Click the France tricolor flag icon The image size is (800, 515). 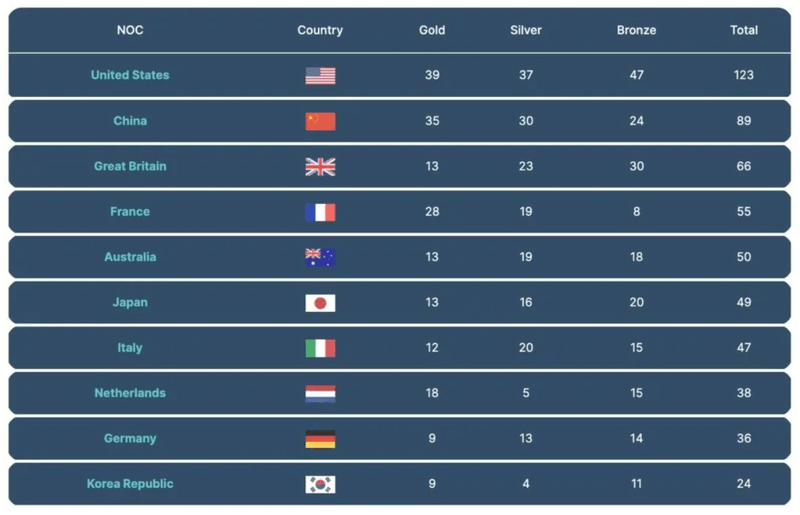(320, 212)
